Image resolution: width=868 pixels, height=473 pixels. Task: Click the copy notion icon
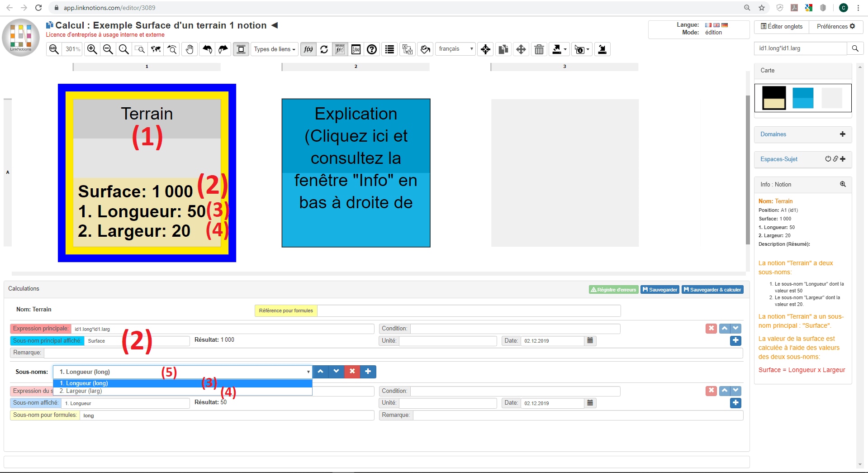coord(503,49)
